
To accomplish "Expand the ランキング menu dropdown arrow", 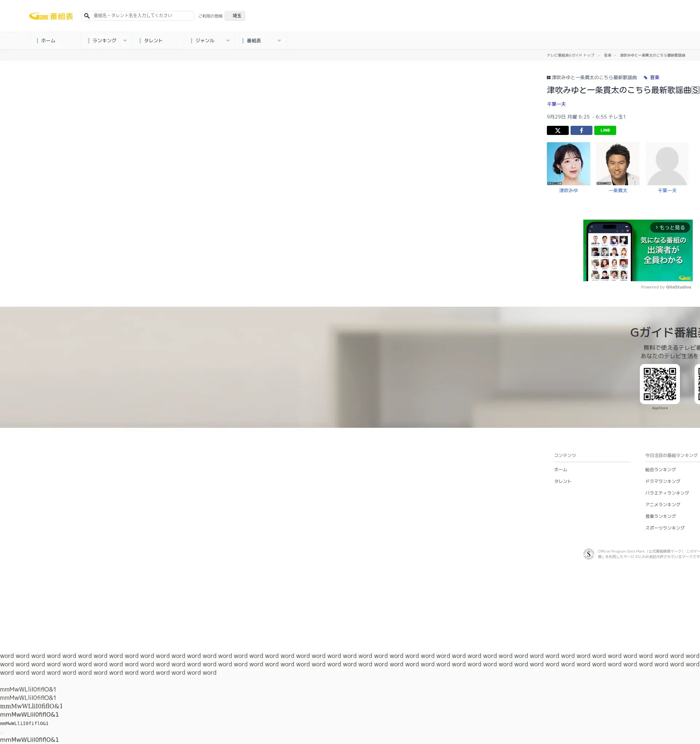I will click(125, 40).
